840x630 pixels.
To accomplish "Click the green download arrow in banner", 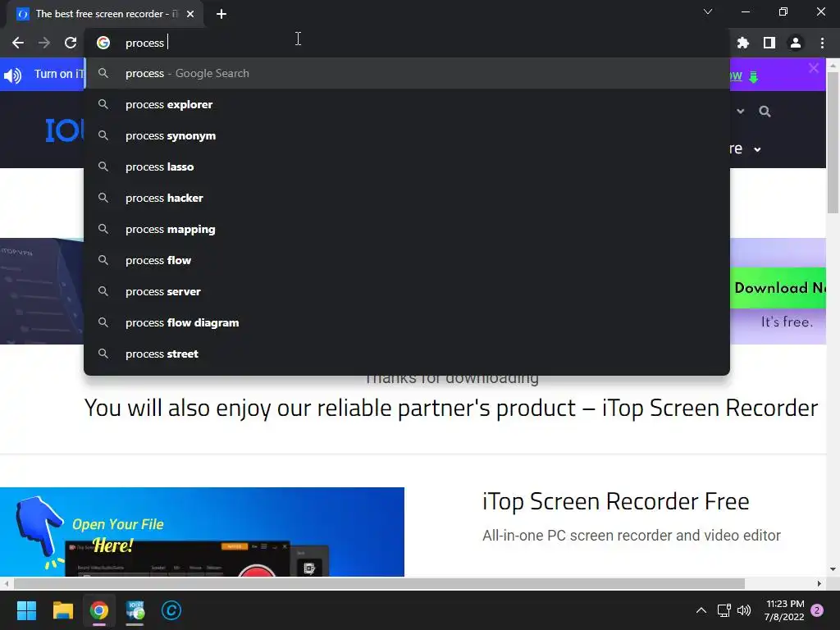I will 753,77.
